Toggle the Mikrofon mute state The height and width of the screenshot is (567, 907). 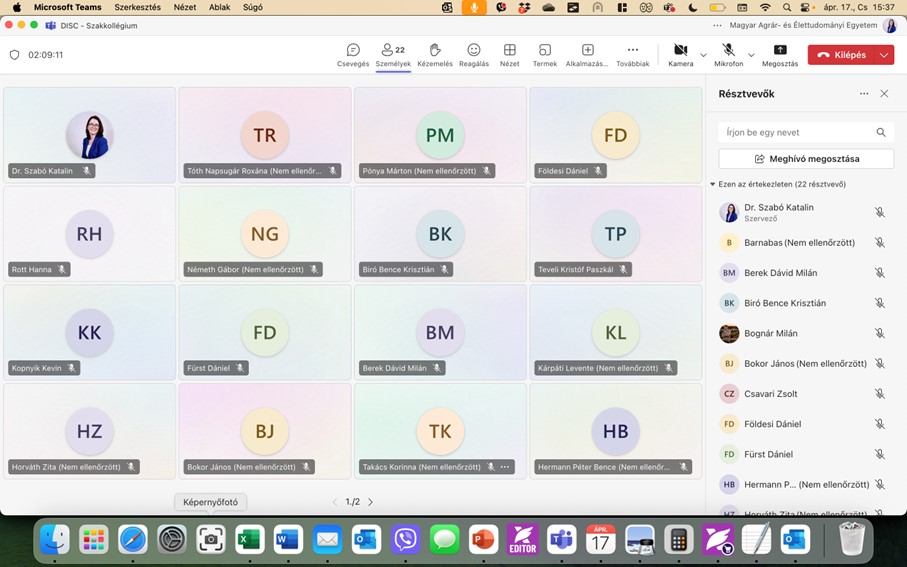pos(728,55)
